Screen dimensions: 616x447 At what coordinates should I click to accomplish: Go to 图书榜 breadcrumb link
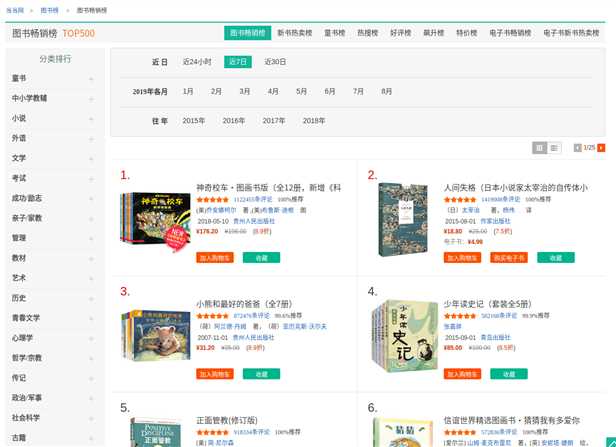(50, 10)
